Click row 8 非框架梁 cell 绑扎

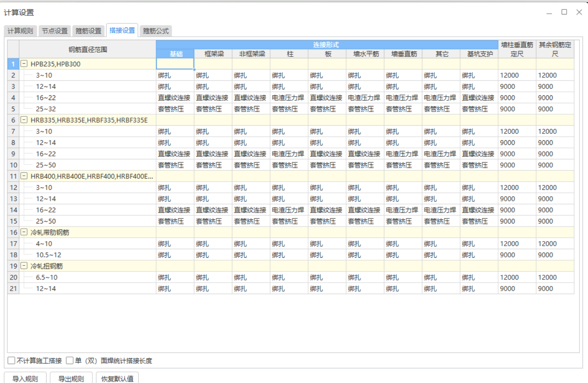[x=251, y=142]
